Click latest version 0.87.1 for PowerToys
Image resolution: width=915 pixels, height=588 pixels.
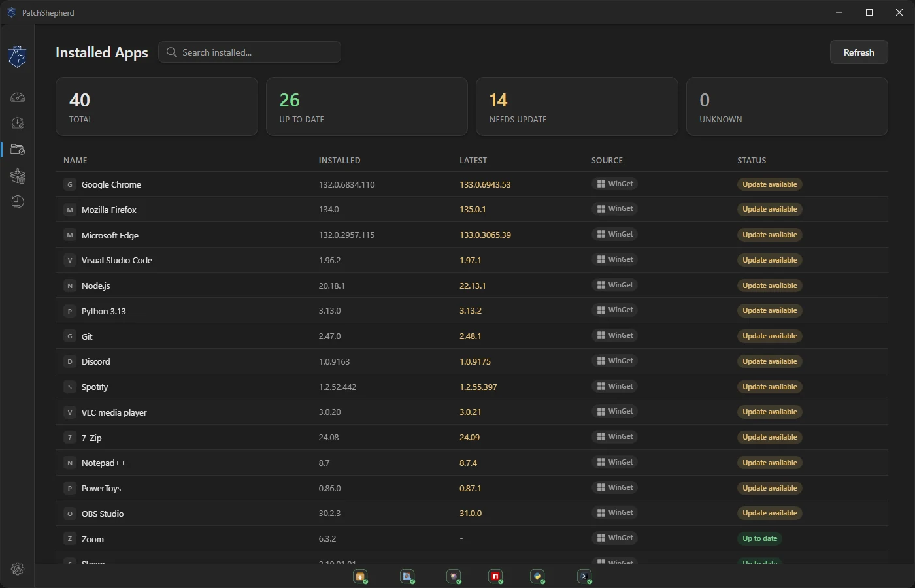(471, 488)
